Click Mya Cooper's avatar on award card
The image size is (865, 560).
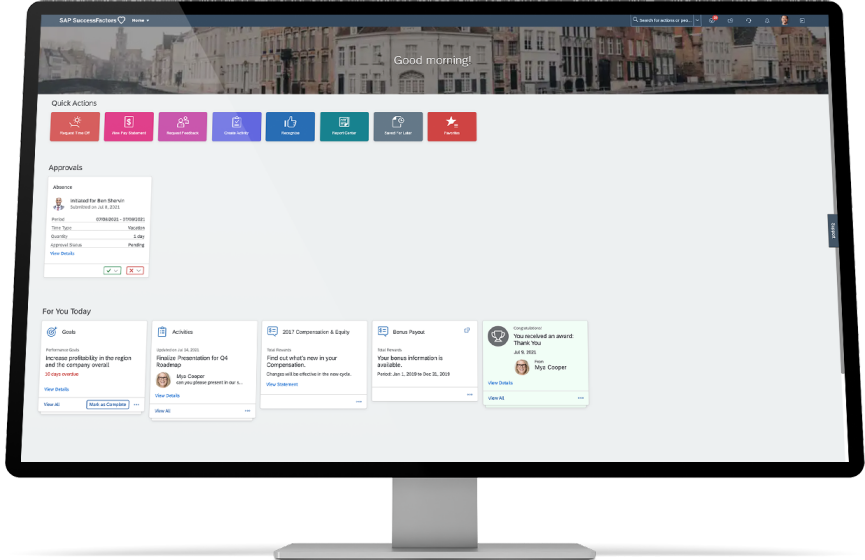522,367
